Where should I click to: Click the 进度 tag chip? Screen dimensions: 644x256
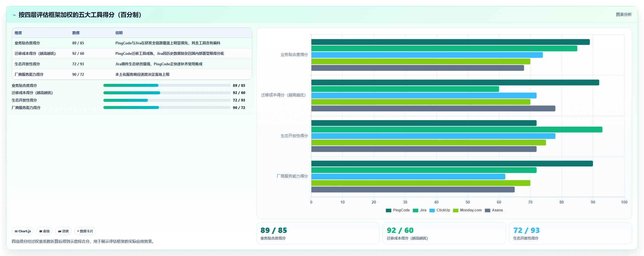point(63,231)
